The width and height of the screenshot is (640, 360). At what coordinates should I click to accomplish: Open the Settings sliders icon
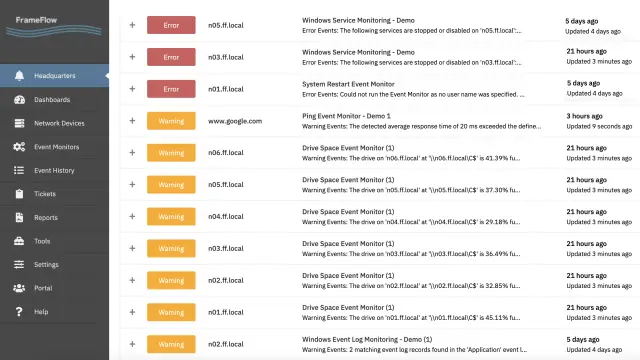(x=19, y=264)
